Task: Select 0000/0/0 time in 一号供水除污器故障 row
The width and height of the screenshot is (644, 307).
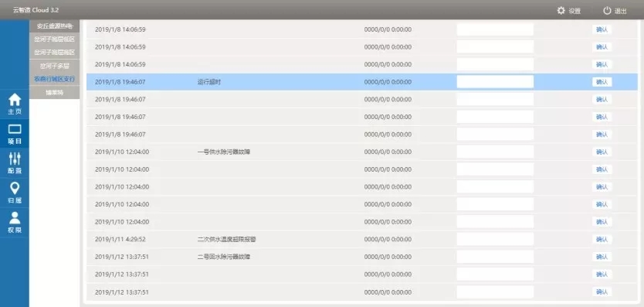Action: pos(388,152)
